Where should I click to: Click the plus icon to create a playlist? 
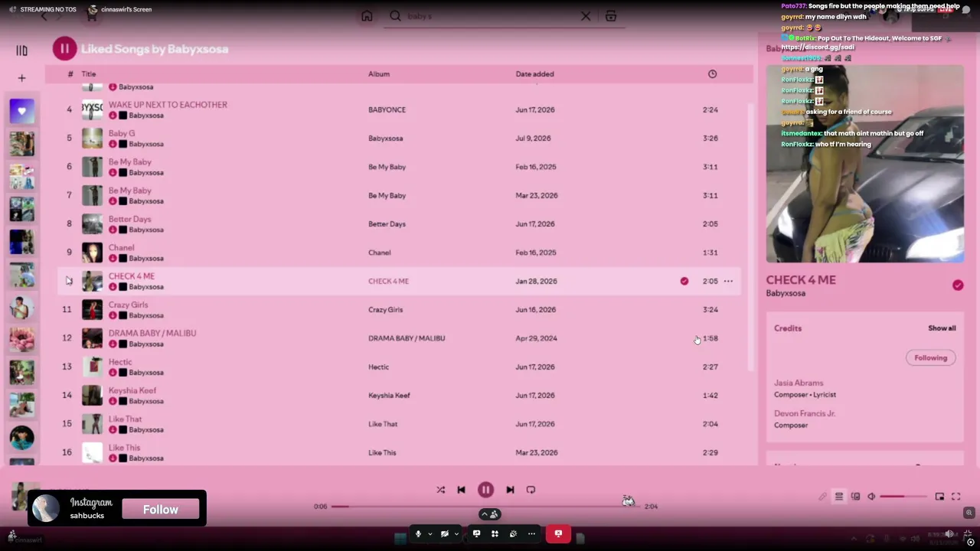tap(21, 78)
